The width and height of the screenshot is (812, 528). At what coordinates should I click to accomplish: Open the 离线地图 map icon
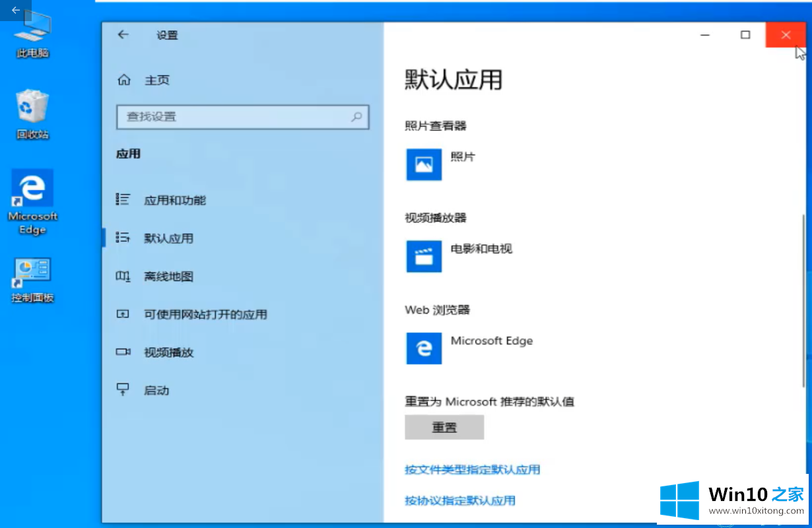tap(123, 276)
